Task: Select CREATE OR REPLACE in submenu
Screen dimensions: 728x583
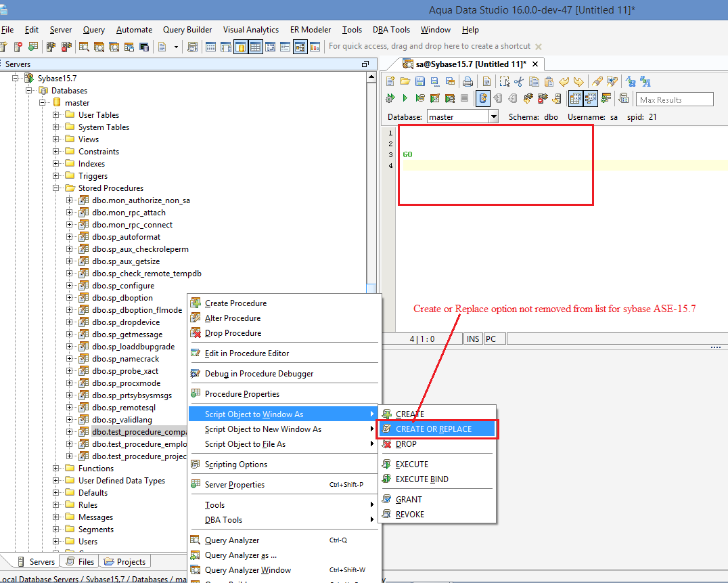Action: pos(437,429)
